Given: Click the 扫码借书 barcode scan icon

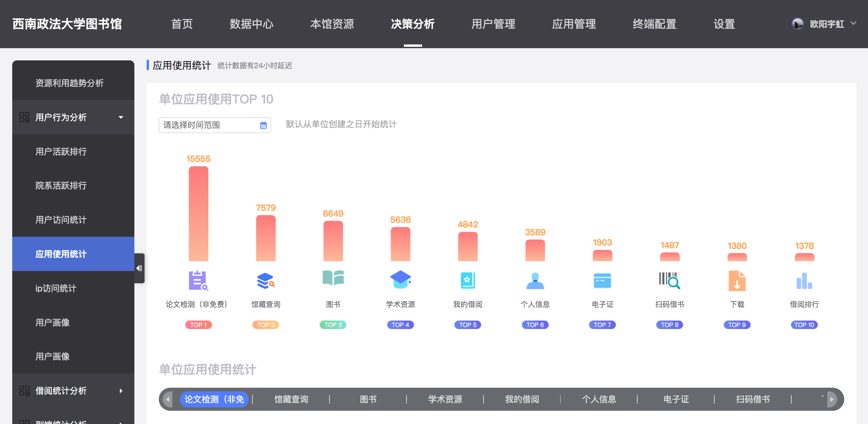Looking at the screenshot, I should 669,281.
